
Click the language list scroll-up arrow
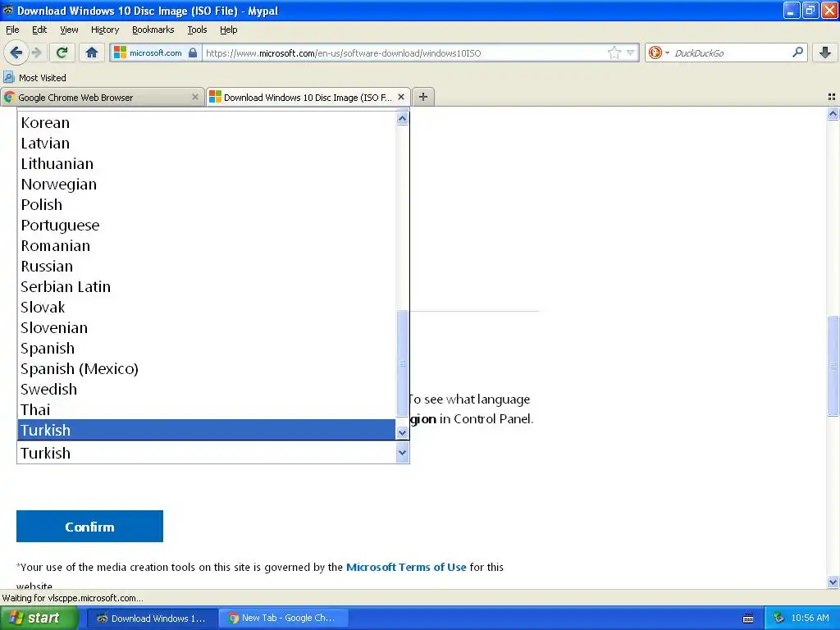tap(402, 118)
